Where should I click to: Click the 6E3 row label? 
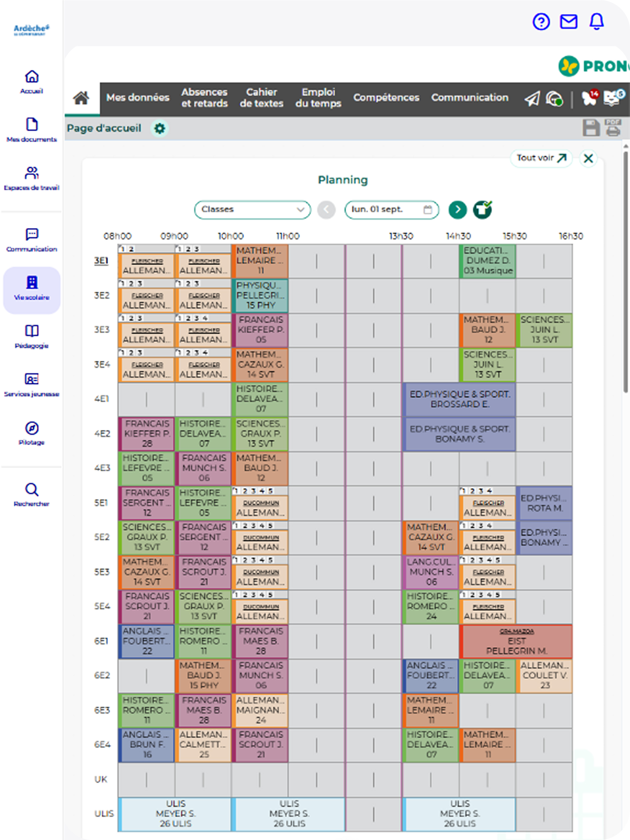coord(102,711)
